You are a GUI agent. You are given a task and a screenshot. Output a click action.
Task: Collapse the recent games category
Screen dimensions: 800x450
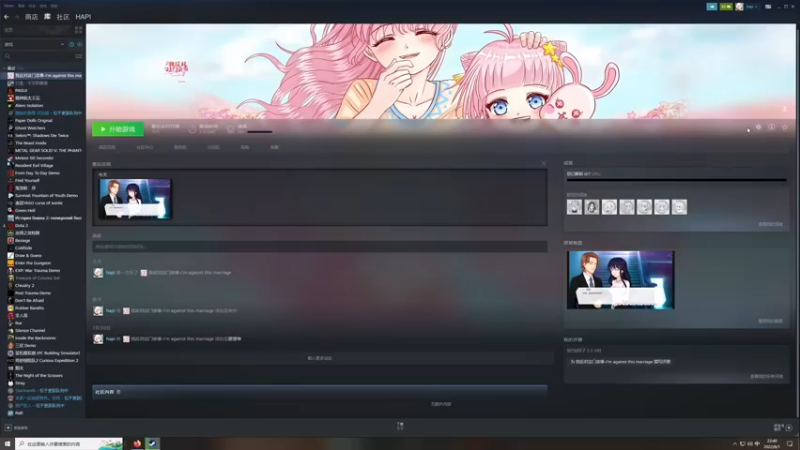click(x=5, y=68)
